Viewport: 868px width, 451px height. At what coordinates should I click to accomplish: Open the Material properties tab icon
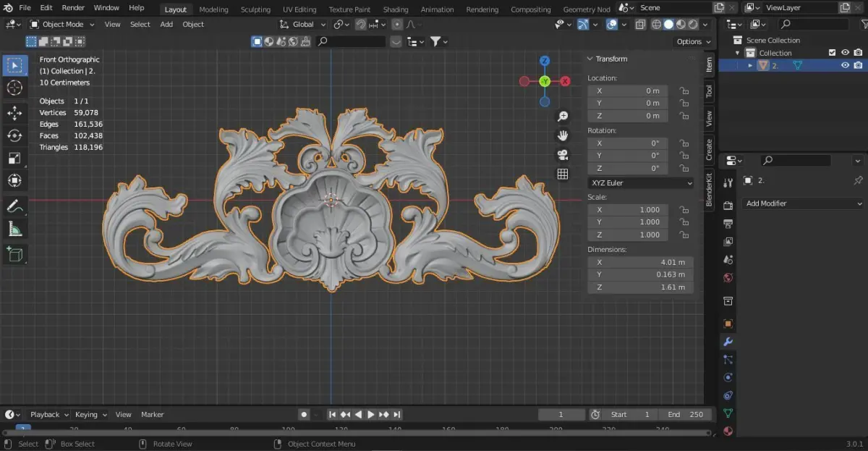coord(728,431)
